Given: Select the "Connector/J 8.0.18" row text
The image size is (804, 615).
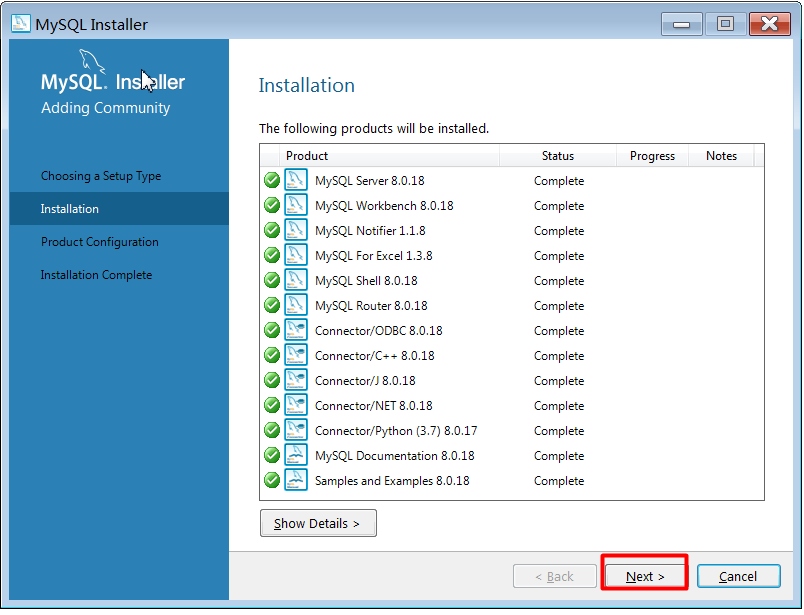Looking at the screenshot, I should click(x=365, y=381).
